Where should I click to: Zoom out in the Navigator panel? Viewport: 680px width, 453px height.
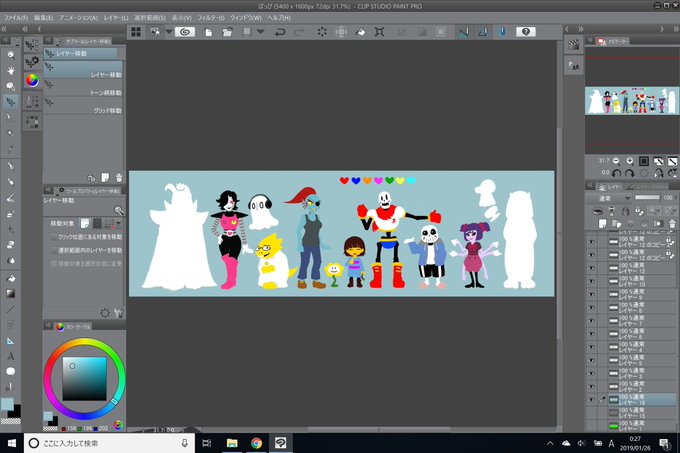pos(616,161)
